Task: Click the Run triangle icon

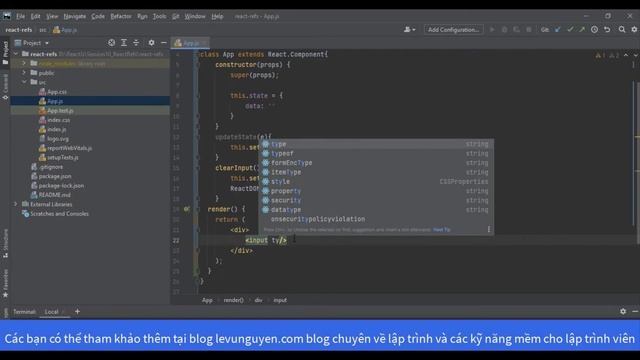Action: pos(492,30)
